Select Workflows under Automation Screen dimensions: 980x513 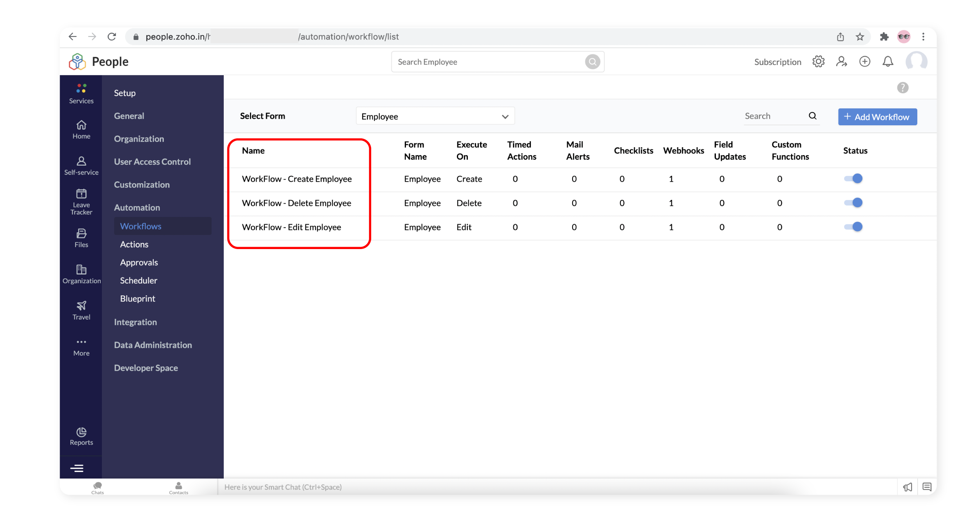(163, 226)
